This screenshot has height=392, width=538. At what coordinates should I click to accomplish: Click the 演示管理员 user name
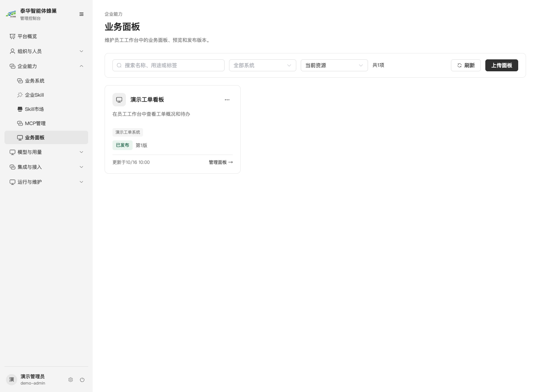coord(33,376)
